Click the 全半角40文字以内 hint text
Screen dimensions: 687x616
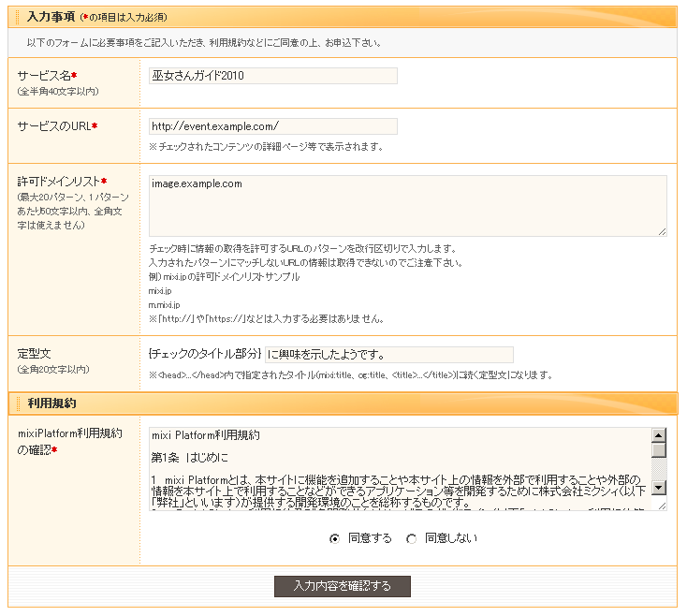[x=58, y=92]
